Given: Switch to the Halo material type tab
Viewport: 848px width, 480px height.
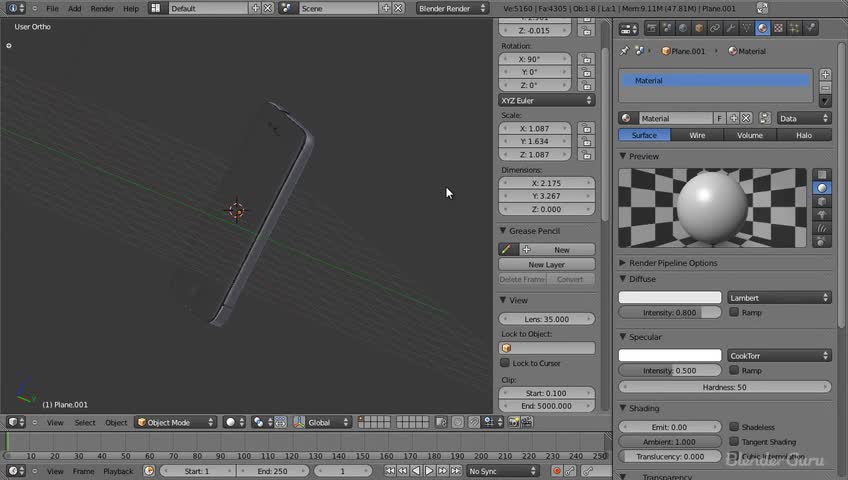Looking at the screenshot, I should 804,135.
